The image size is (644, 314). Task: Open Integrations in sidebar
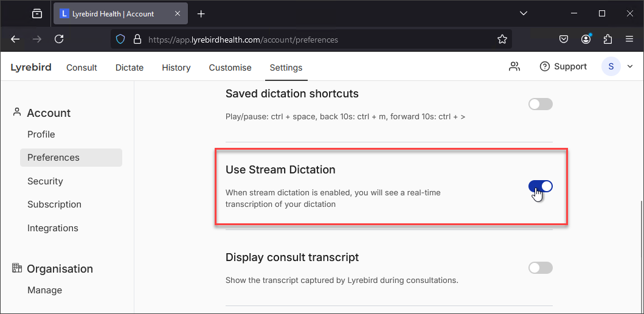(x=52, y=228)
